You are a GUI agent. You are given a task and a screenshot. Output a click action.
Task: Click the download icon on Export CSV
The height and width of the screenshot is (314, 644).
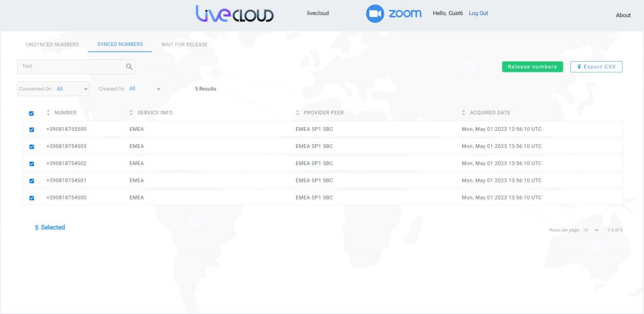(579, 67)
